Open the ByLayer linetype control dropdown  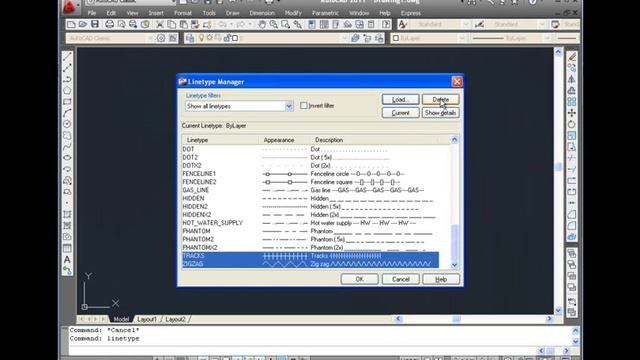click(x=511, y=38)
